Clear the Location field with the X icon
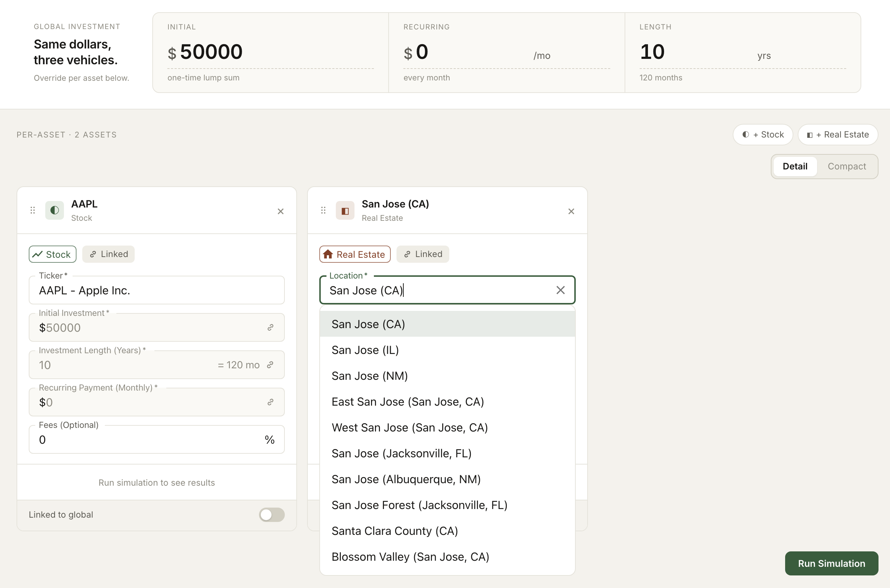The height and width of the screenshot is (588, 890). point(560,290)
